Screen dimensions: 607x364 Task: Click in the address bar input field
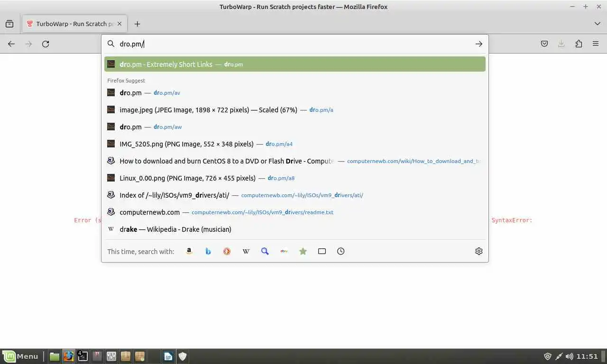(x=294, y=44)
